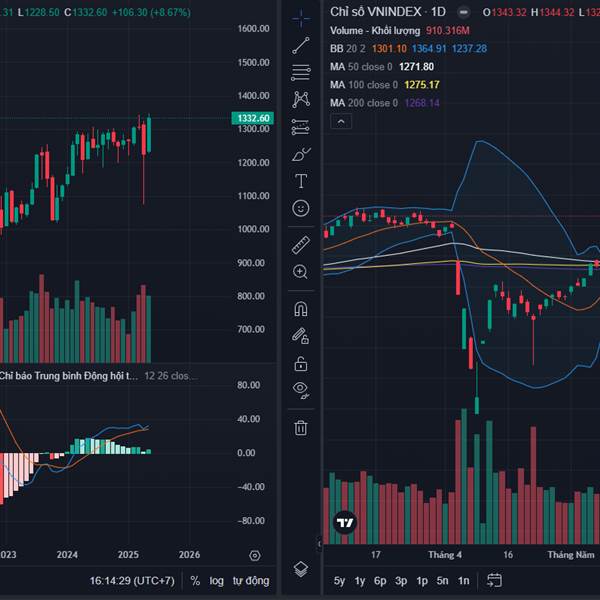Hide all drawings with the eye icon
600x600 pixels.
pyautogui.click(x=301, y=390)
